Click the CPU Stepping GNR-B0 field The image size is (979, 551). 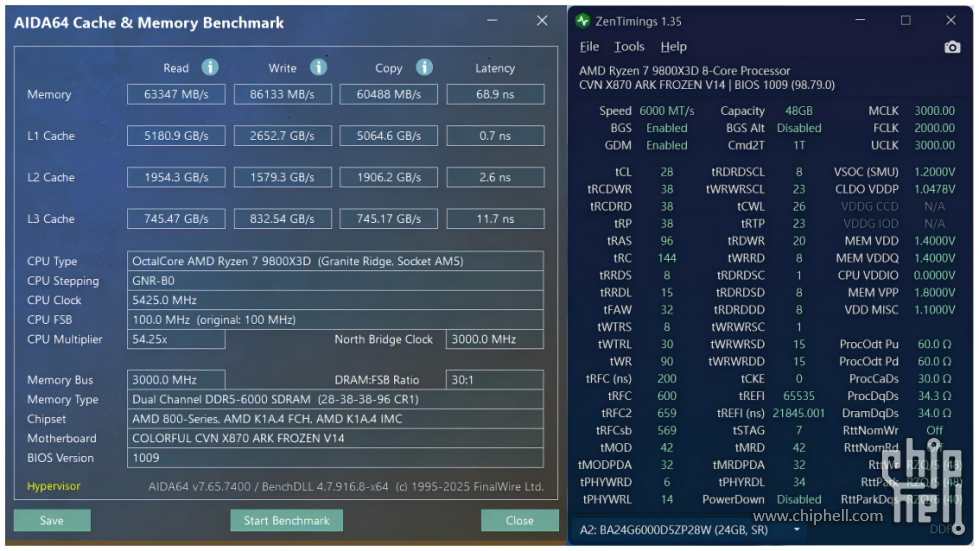point(335,281)
